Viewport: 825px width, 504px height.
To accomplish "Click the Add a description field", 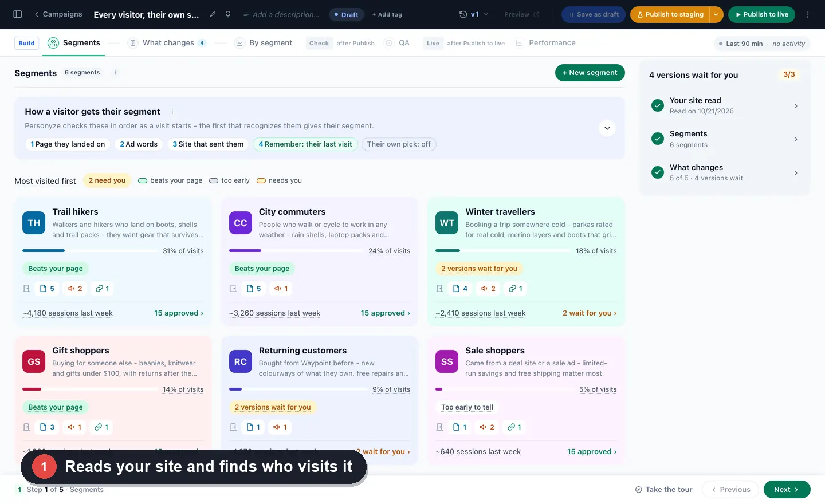I will pos(281,14).
